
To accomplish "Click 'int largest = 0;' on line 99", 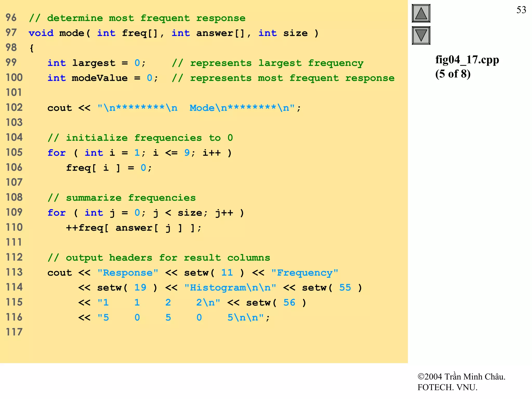I will point(96,63).
